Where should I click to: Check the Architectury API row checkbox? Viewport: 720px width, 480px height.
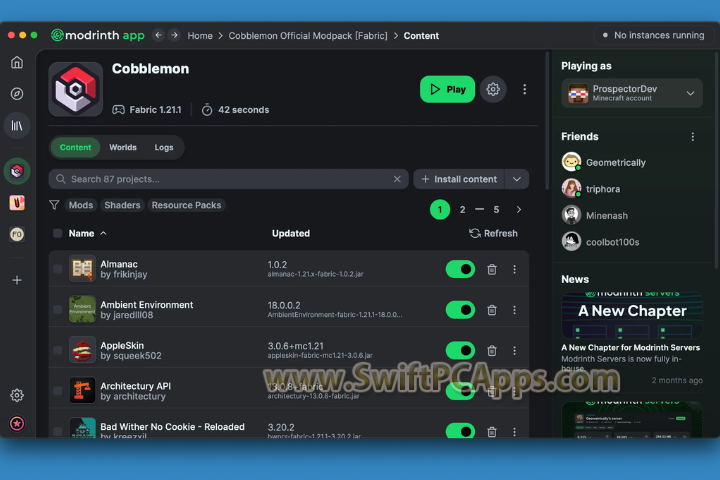coord(57,390)
